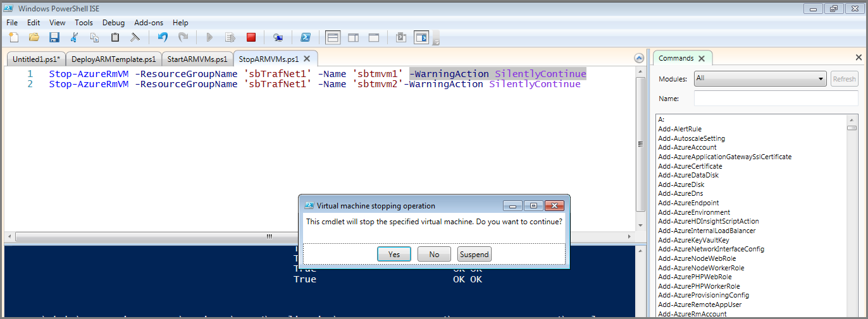Close the StopARMVMs.ps1 tab
Viewport: 868px width, 319px height.
307,59
